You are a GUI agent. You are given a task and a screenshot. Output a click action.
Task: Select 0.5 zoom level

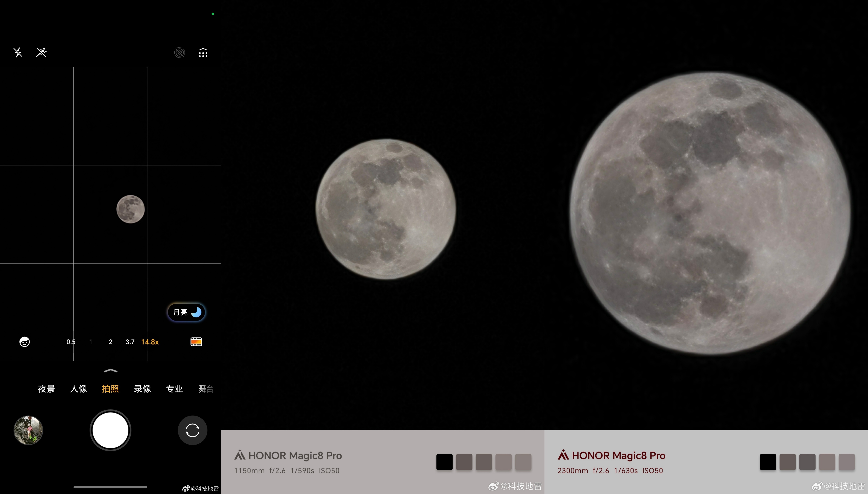coord(71,342)
